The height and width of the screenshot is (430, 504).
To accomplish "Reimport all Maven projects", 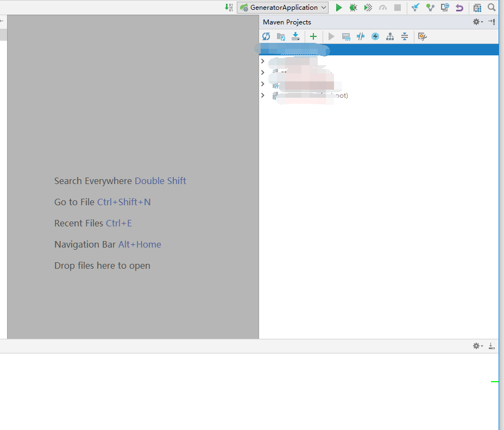I will point(266,36).
